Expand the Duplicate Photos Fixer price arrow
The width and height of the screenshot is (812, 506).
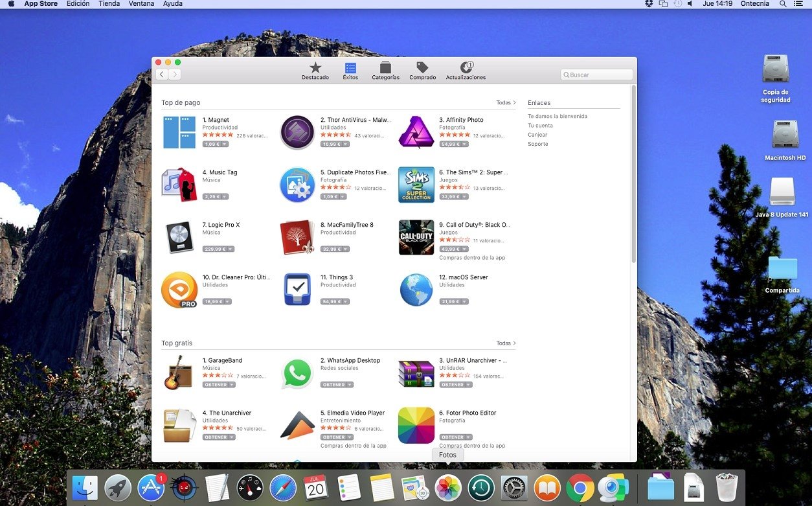tap(343, 196)
